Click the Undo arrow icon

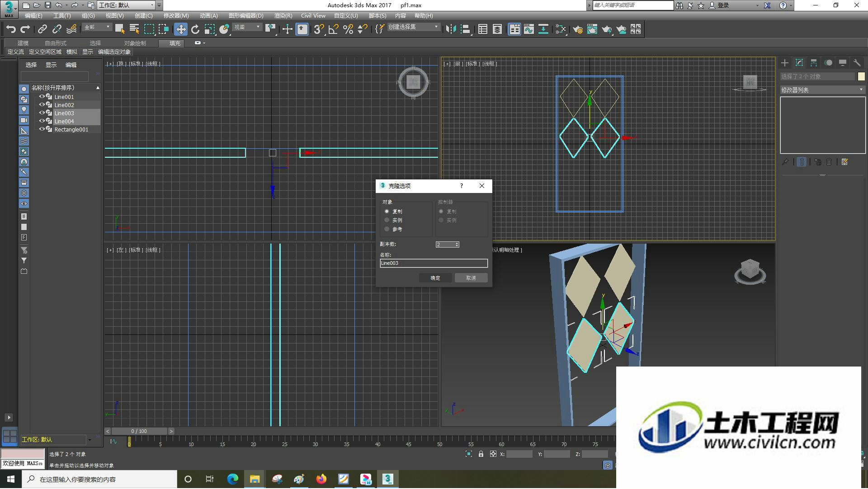11,29
